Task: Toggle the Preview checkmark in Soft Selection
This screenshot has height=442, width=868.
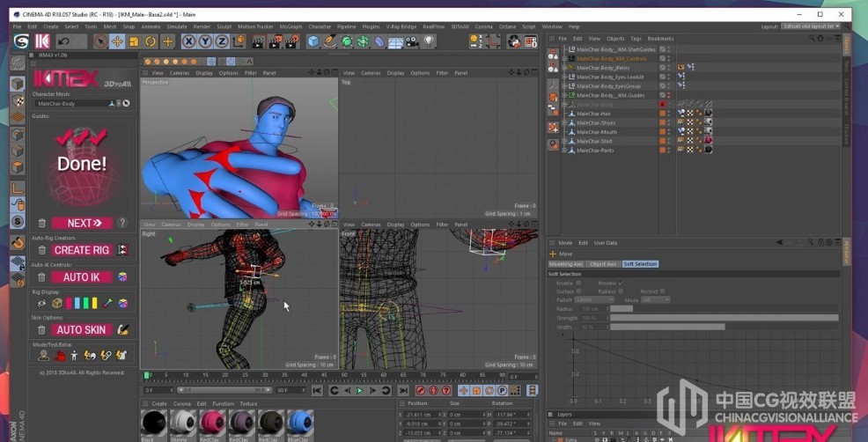Action: click(x=621, y=283)
